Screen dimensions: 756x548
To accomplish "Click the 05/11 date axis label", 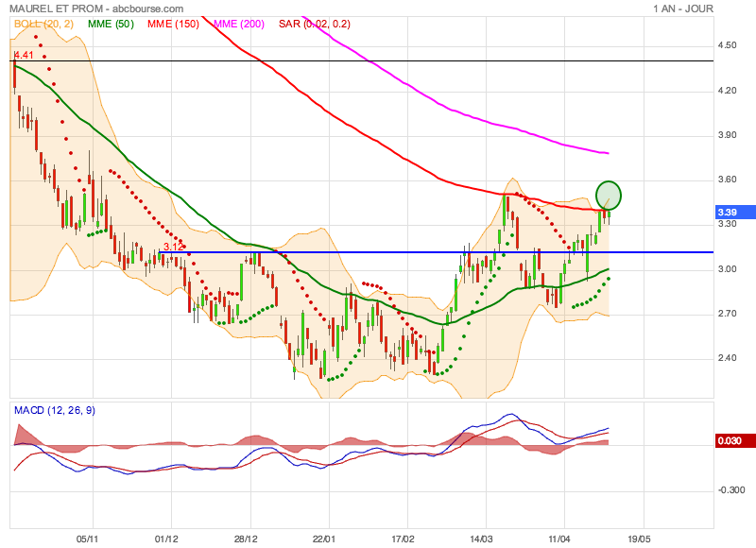I will pos(87,539).
